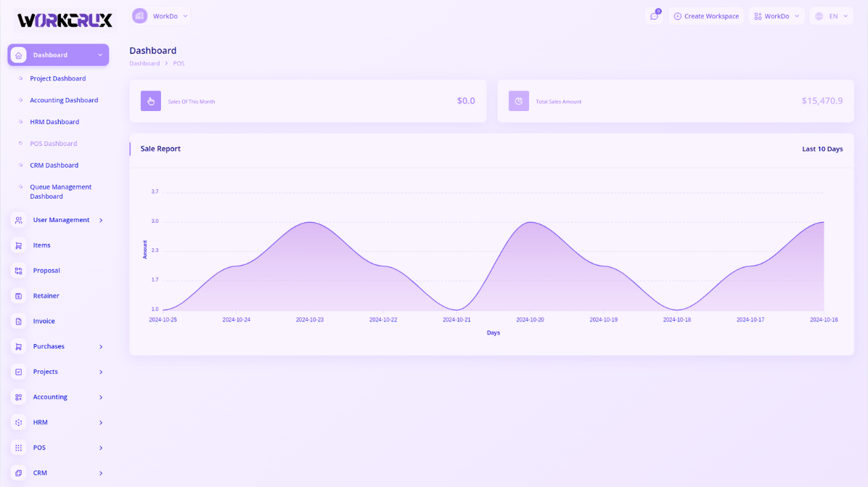
Task: Open the EN language dropdown
Action: point(832,16)
